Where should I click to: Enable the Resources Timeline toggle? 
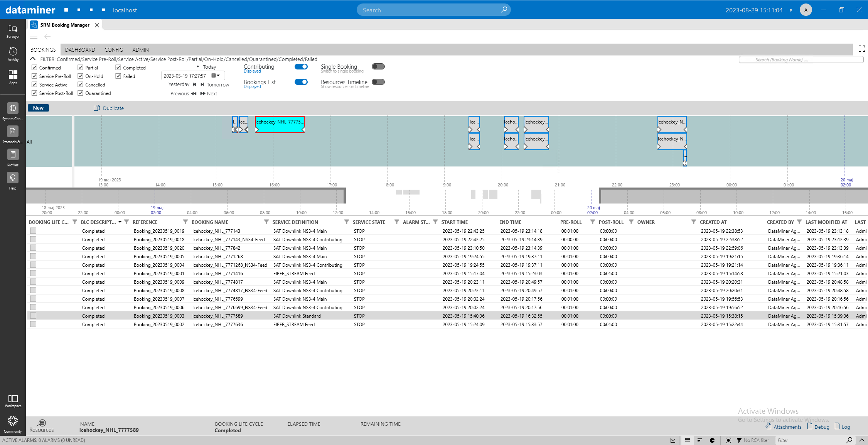click(x=378, y=82)
